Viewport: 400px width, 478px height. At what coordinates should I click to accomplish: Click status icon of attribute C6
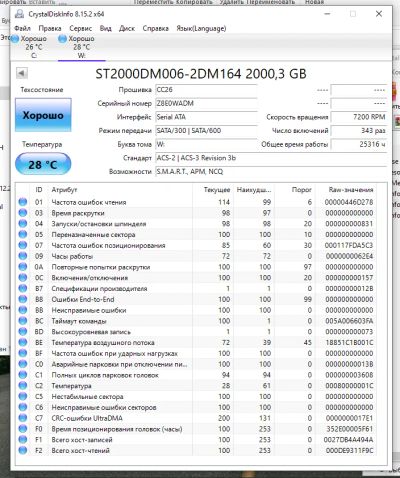tap(23, 407)
